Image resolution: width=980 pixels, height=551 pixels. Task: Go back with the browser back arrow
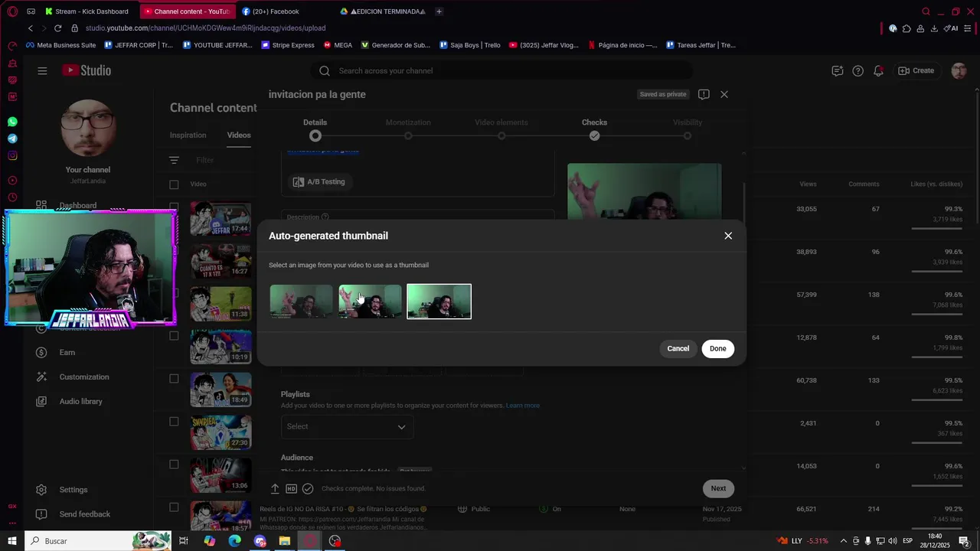click(x=30, y=28)
